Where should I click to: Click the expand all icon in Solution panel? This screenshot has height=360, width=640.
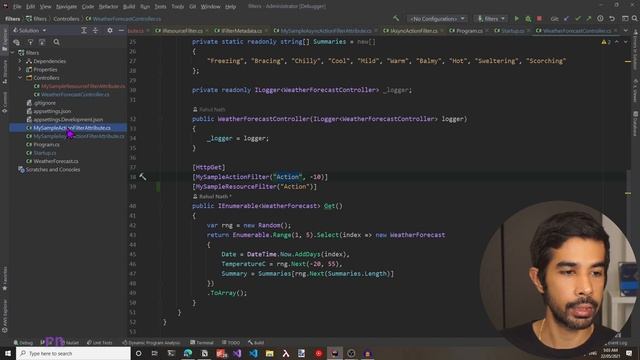coord(84,31)
